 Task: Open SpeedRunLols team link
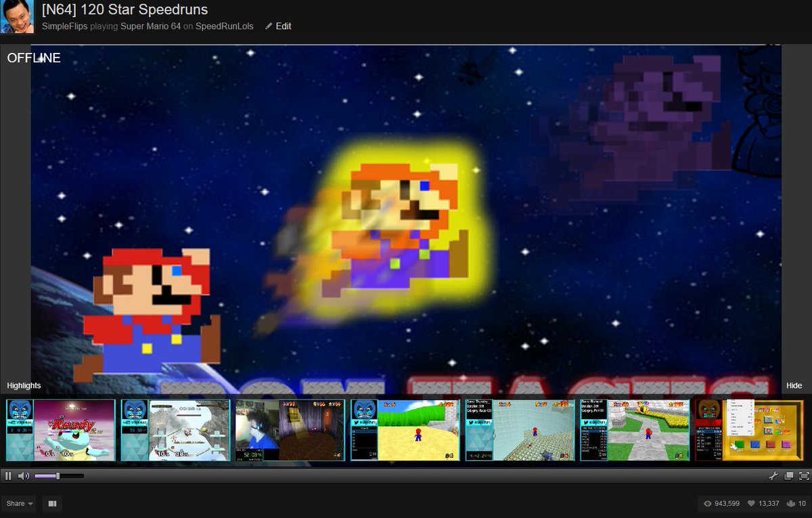(225, 26)
